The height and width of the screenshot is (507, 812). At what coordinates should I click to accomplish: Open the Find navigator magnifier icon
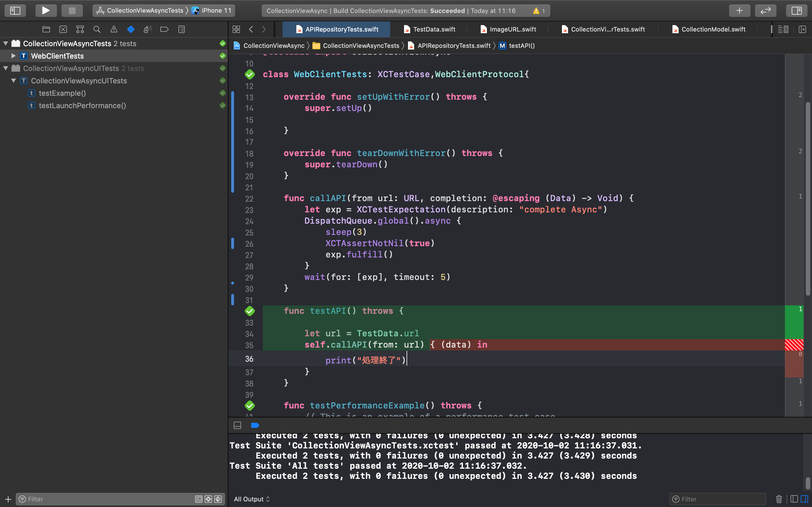97,30
